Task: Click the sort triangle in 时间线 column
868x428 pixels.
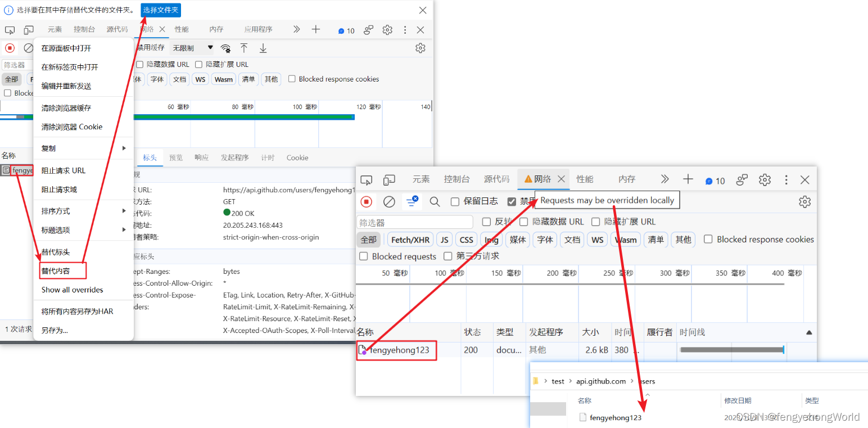Action: tap(809, 332)
